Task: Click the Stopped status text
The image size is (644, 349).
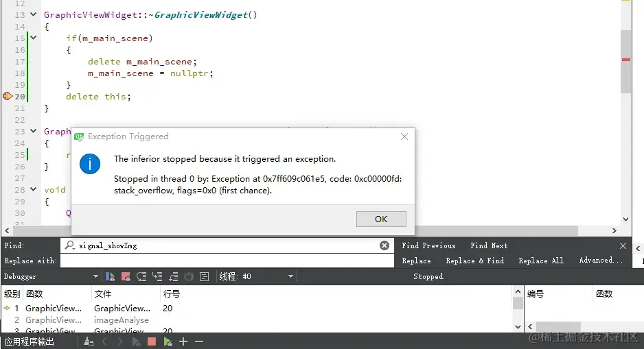Action: (428, 276)
